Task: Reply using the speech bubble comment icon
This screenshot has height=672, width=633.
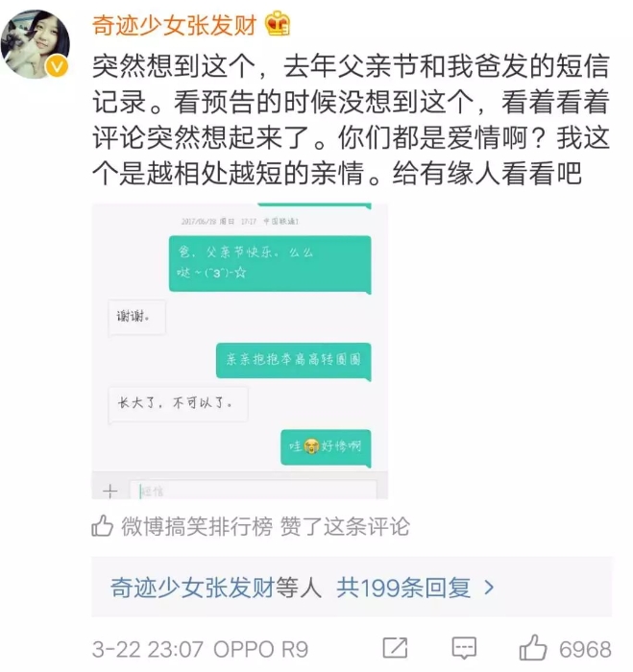Action: [x=464, y=648]
